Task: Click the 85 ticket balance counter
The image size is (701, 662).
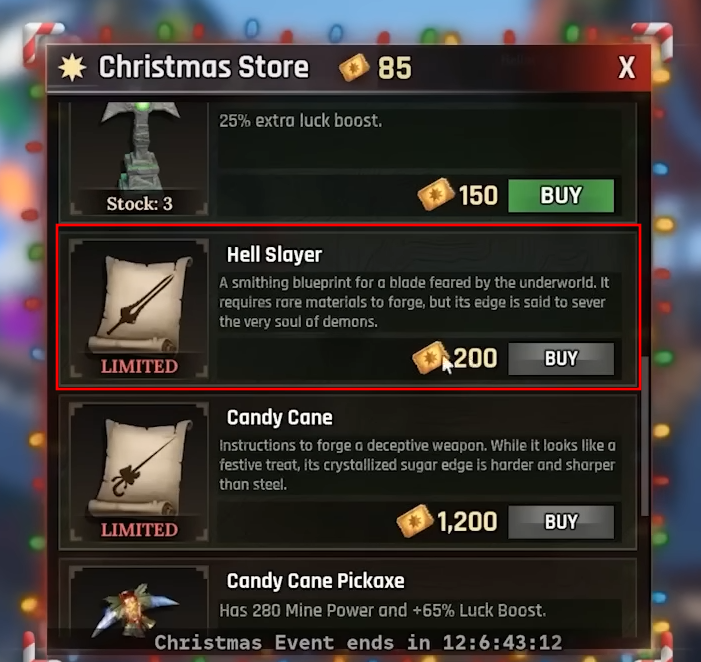Action: pyautogui.click(x=394, y=68)
